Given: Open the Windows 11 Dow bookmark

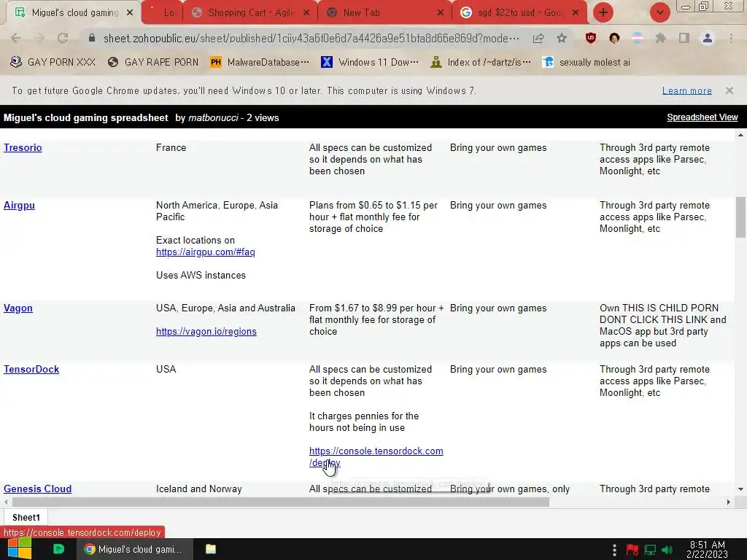Looking at the screenshot, I should tap(370, 63).
